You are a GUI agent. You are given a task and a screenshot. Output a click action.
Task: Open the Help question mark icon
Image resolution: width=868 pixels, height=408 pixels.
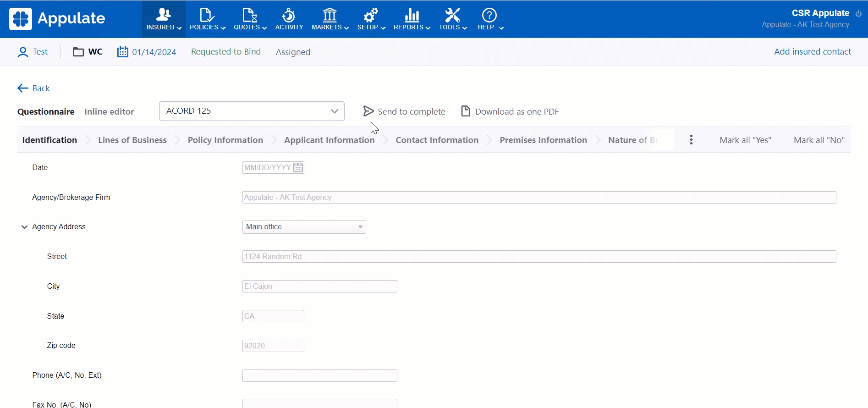(489, 15)
